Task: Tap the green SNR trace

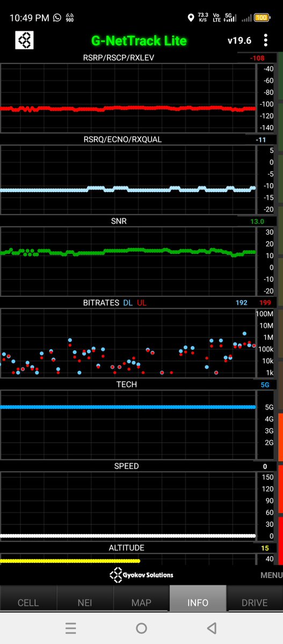Action: (128, 251)
